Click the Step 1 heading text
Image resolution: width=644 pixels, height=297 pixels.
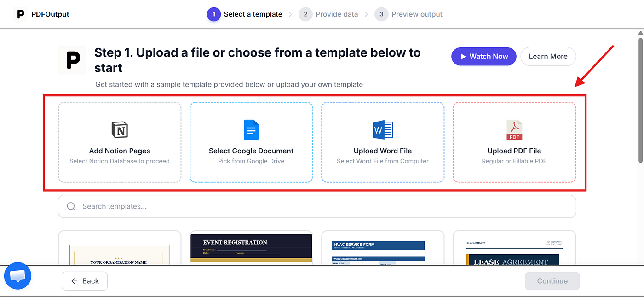click(x=258, y=60)
